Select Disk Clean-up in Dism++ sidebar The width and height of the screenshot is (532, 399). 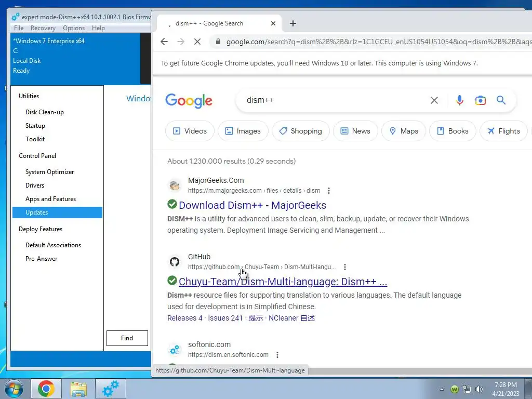pyautogui.click(x=45, y=112)
